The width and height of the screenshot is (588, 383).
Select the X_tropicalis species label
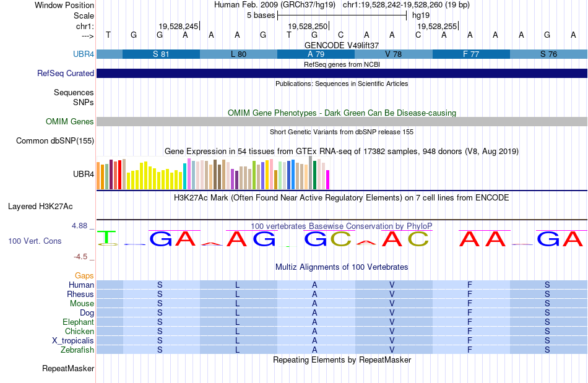tap(73, 341)
